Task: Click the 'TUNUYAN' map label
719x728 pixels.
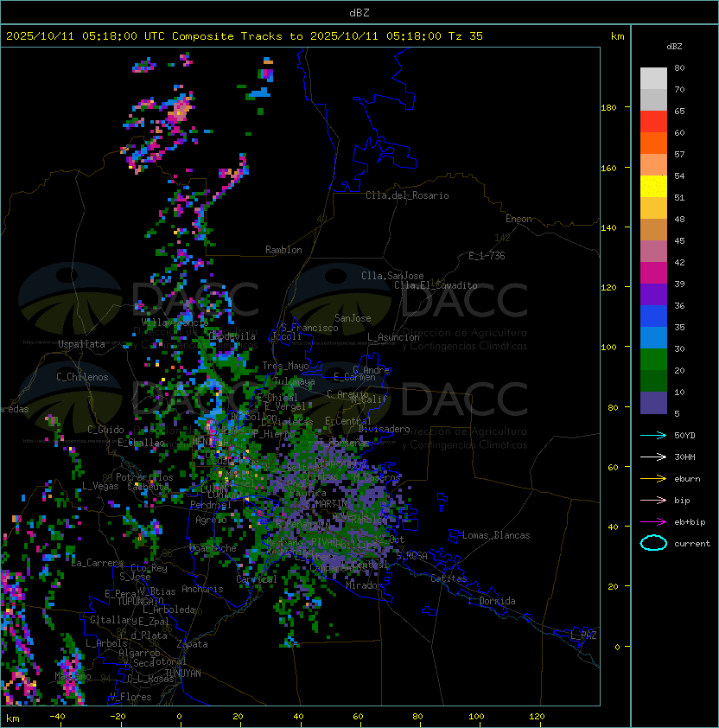Action: tap(183, 674)
